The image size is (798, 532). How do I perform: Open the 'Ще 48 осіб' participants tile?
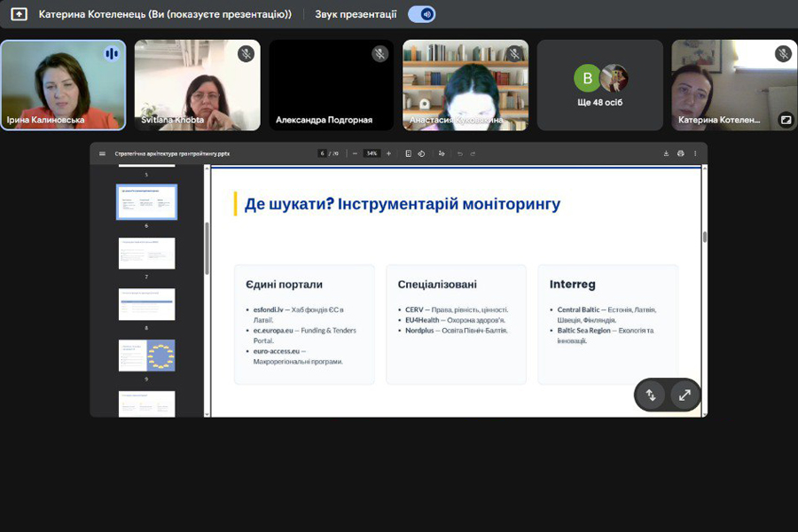tap(600, 85)
